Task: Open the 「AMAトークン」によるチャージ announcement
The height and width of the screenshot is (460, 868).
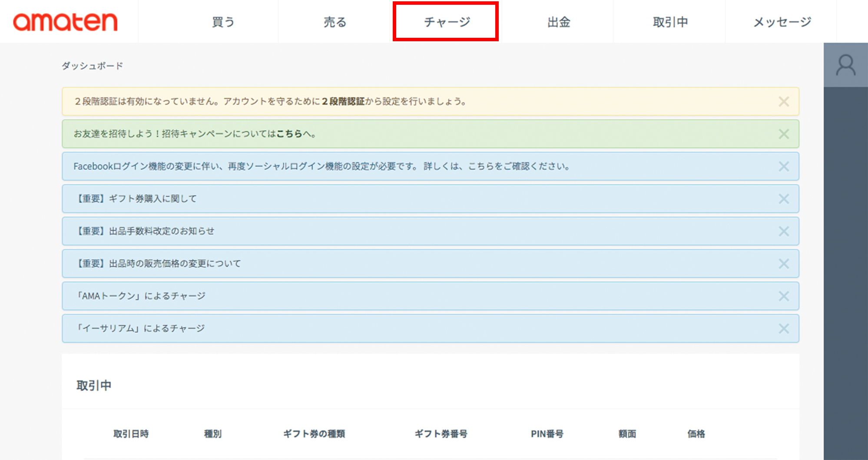Action: pyautogui.click(x=140, y=296)
